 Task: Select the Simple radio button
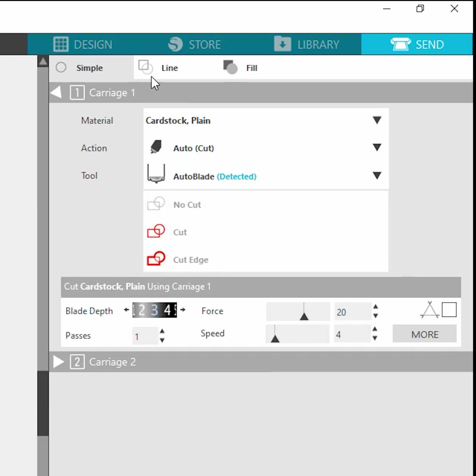pyautogui.click(x=61, y=67)
